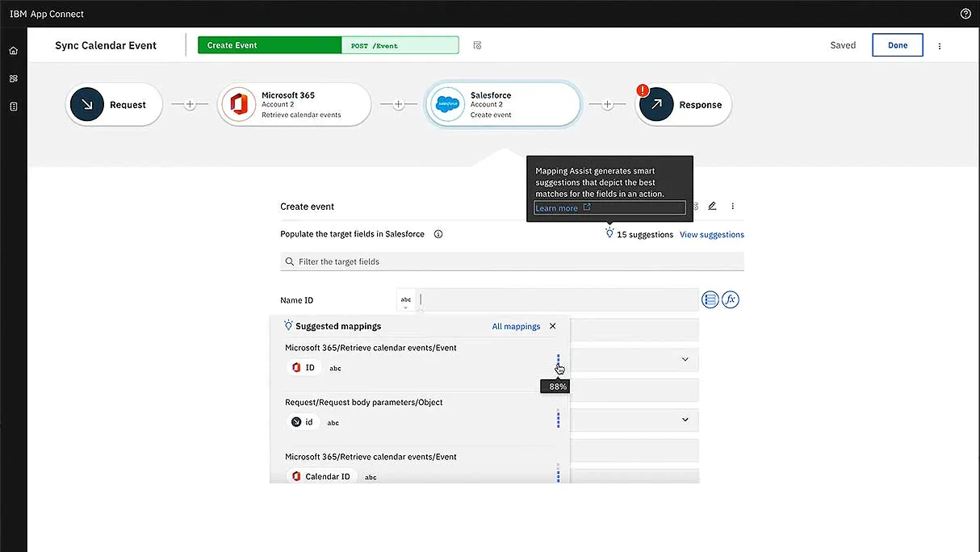Open Help using the question mark icon

coord(966,13)
